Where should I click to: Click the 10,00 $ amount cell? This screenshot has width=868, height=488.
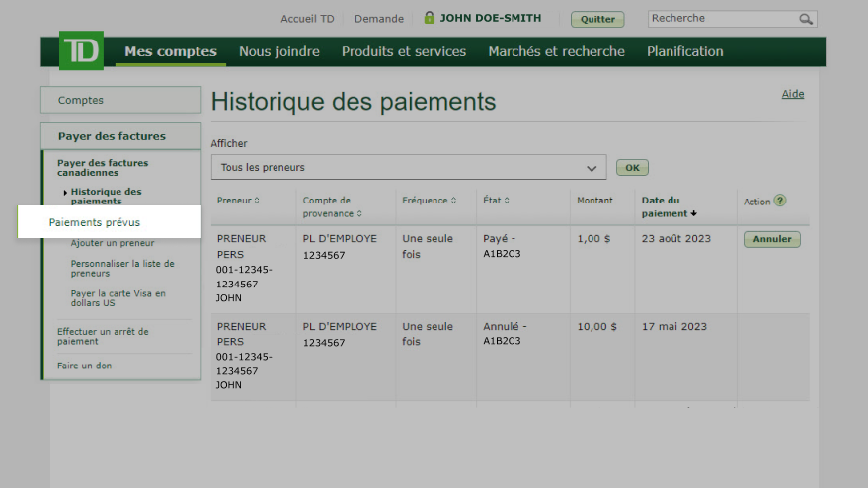(596, 327)
